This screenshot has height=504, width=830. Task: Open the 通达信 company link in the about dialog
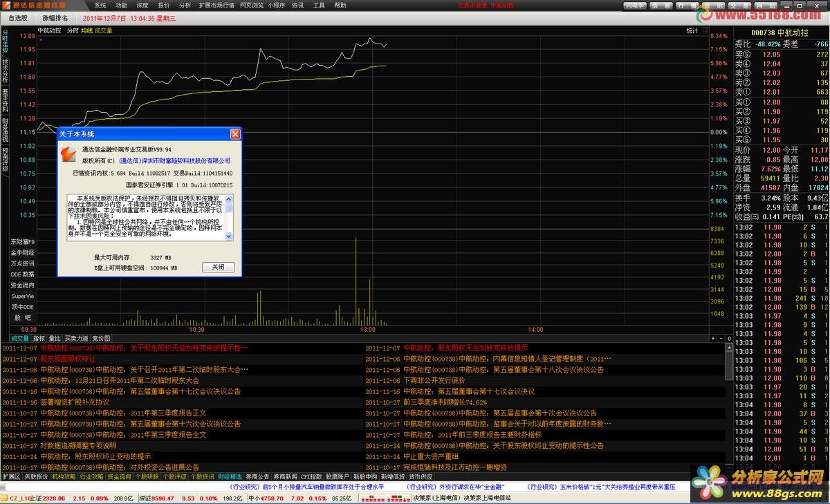pyautogui.click(x=175, y=160)
